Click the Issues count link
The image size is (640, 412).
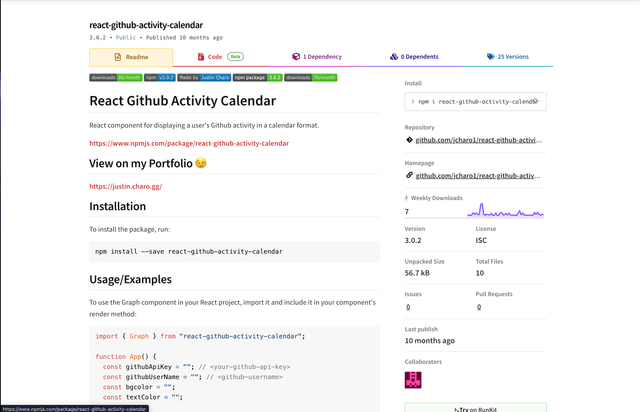pyautogui.click(x=407, y=307)
